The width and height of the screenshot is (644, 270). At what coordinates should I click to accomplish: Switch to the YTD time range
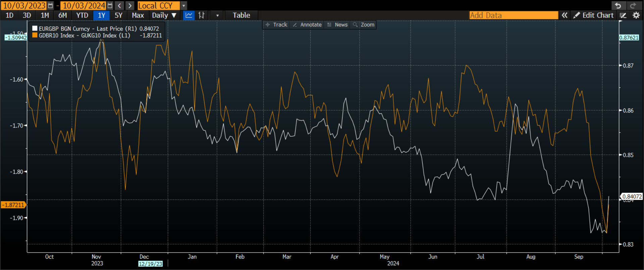82,15
